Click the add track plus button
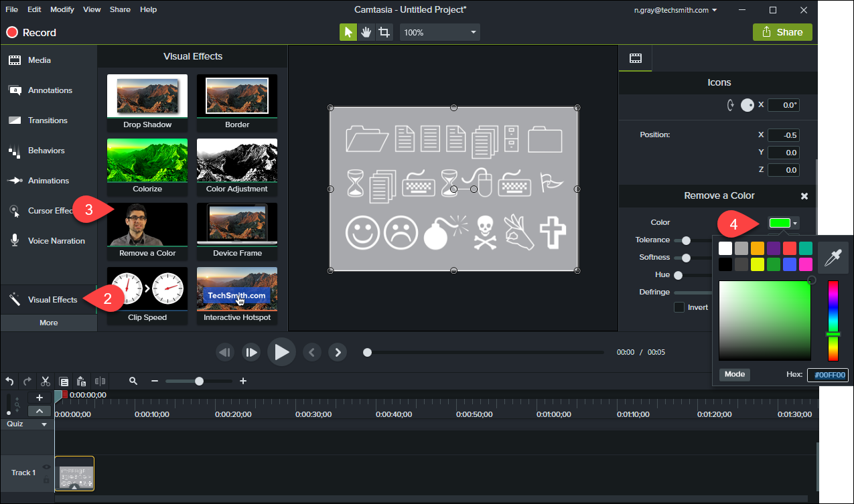This screenshot has height=504, width=854. coord(40,398)
